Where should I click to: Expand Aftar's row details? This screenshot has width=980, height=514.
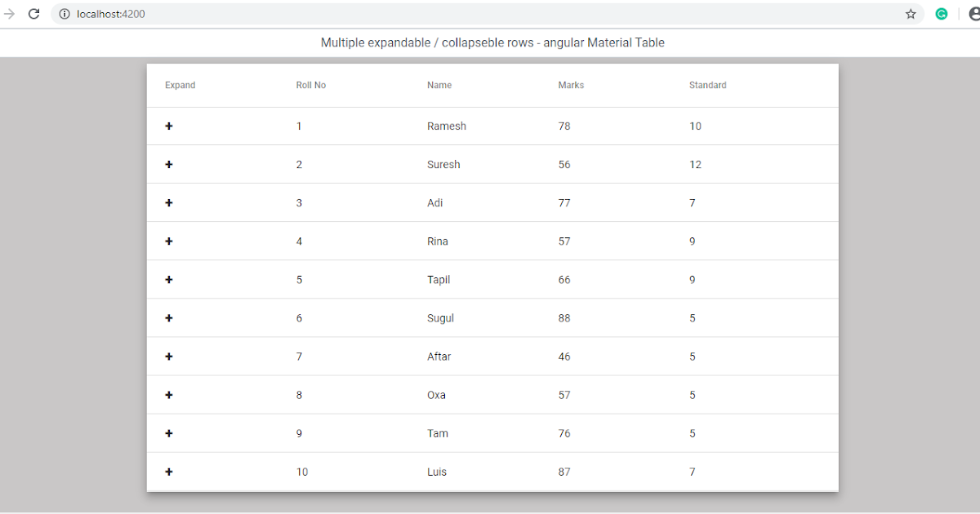(x=169, y=356)
